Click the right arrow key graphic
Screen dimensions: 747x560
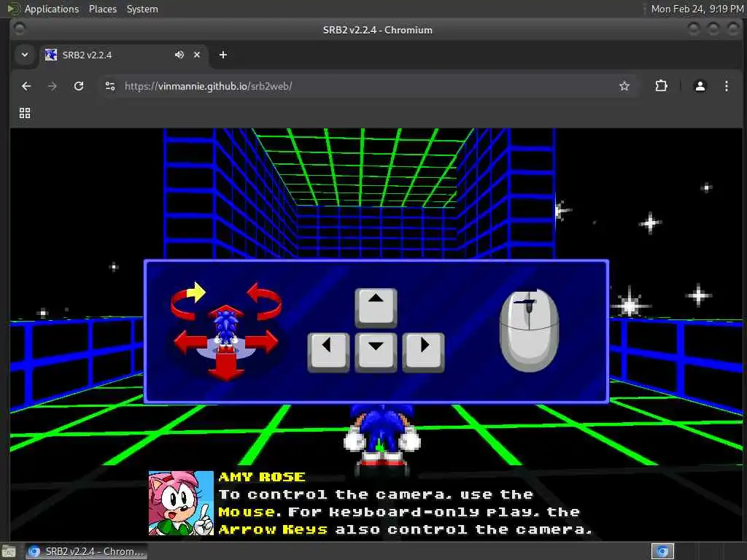click(424, 352)
